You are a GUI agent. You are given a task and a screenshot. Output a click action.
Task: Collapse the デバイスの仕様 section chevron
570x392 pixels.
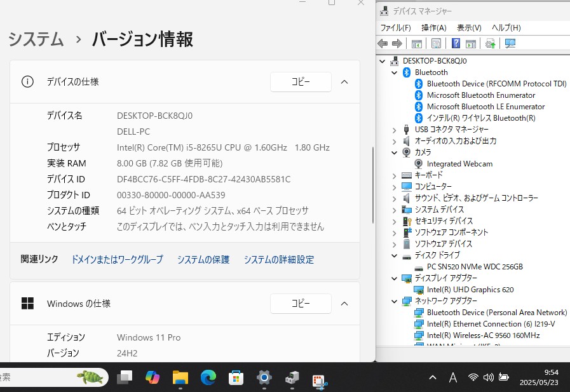pos(344,82)
